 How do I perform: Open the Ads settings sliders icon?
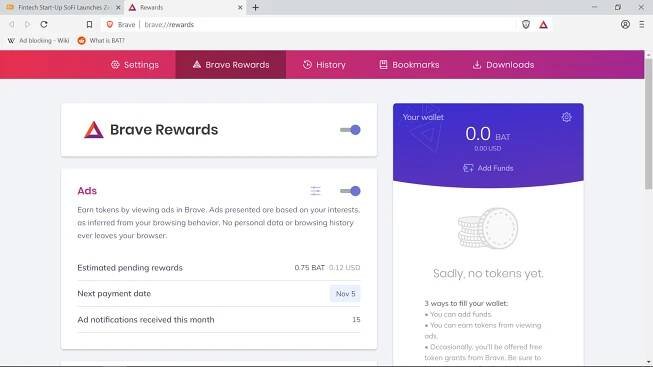(x=315, y=191)
